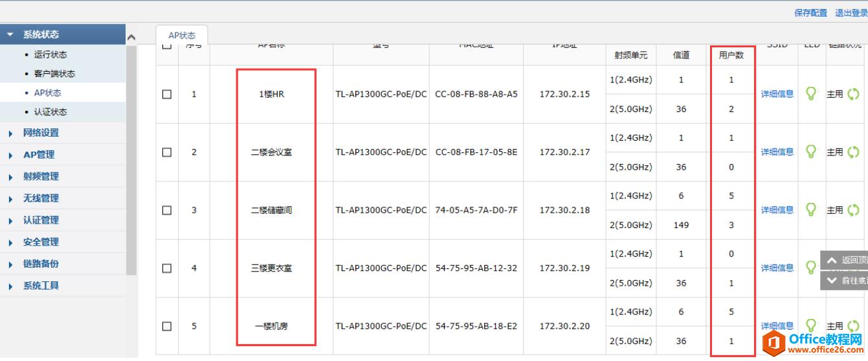Open 详细信息 for 二楼储藏间
Screen dimensions: 868x361
pos(777,210)
